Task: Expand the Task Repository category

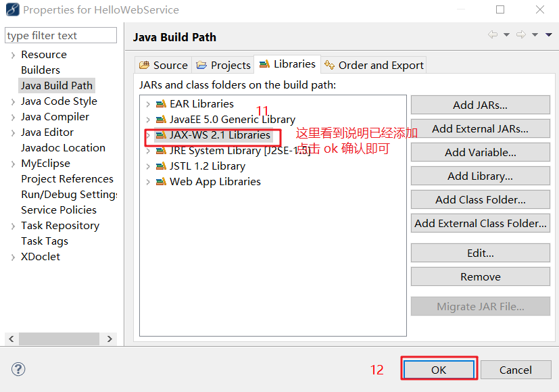Action: (x=14, y=226)
